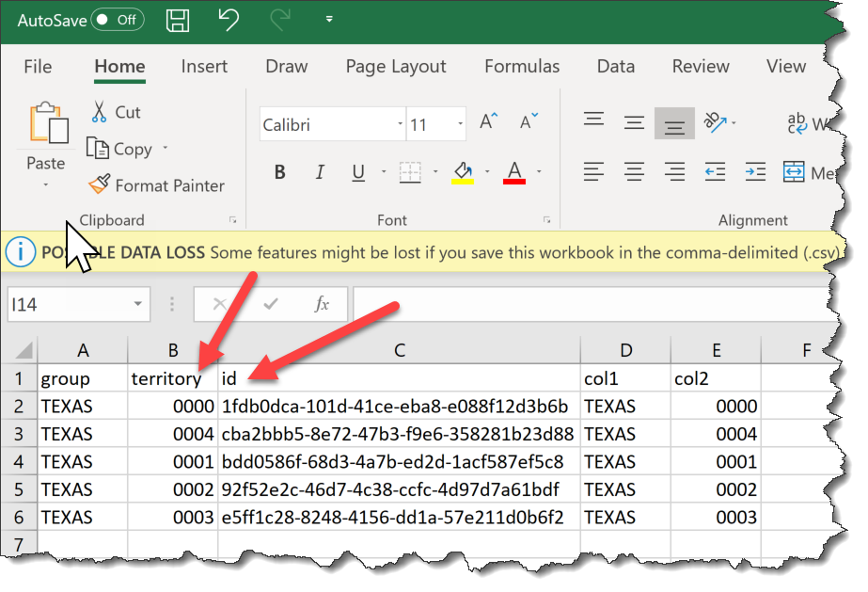This screenshot has width=868, height=592.
Task: Expand the Calibri font name dropdown
Action: tap(400, 124)
